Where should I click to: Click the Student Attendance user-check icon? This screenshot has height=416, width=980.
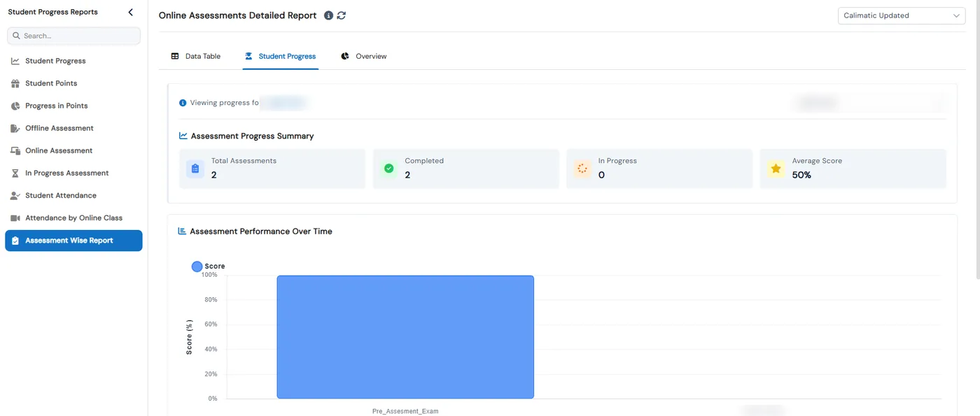click(15, 195)
